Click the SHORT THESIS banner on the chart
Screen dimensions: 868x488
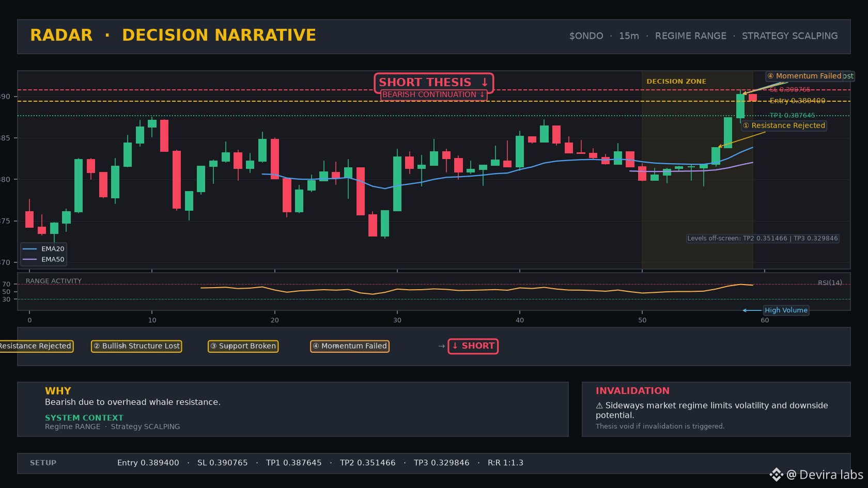tap(433, 82)
